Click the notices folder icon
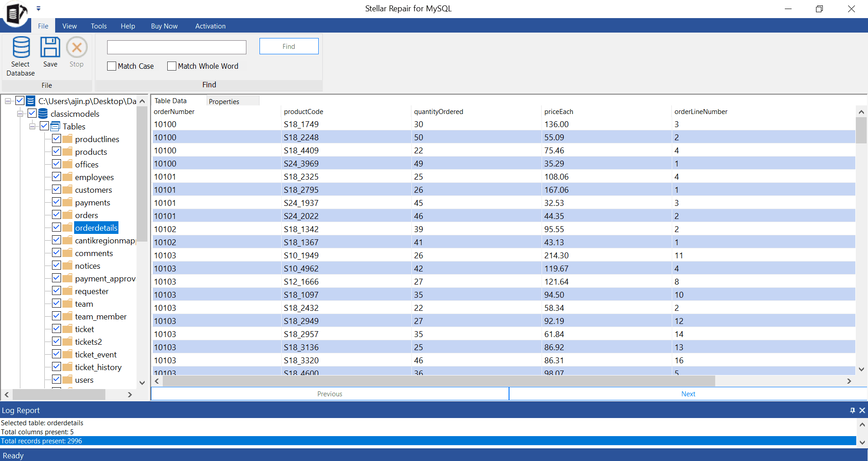Screen dimensions: 868x461 coord(67,265)
